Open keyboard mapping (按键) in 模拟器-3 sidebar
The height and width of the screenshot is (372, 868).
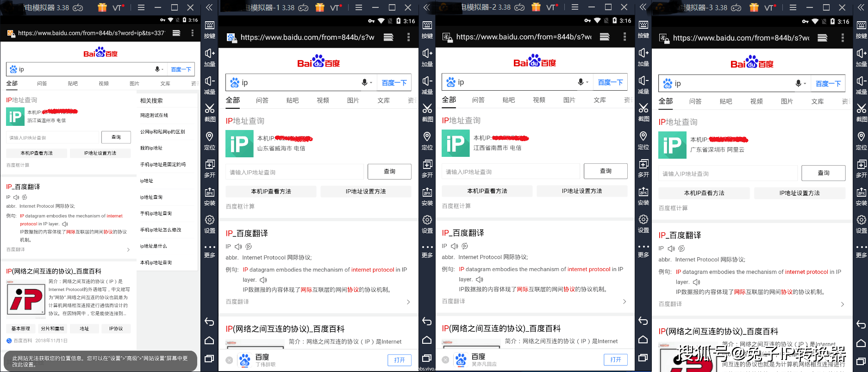[862, 29]
